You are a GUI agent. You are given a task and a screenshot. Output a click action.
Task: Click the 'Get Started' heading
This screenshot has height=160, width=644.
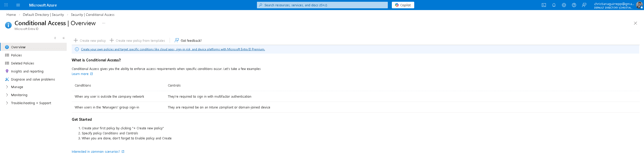(x=82, y=119)
